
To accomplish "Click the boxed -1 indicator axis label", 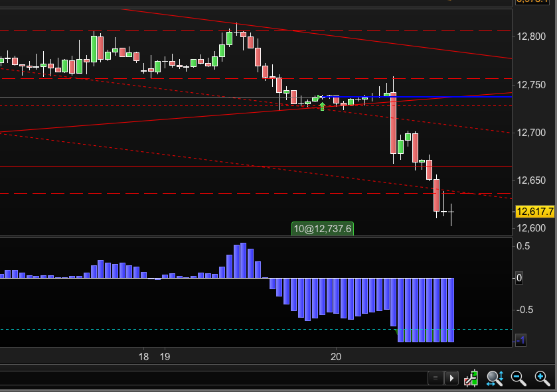I will [520, 341].
